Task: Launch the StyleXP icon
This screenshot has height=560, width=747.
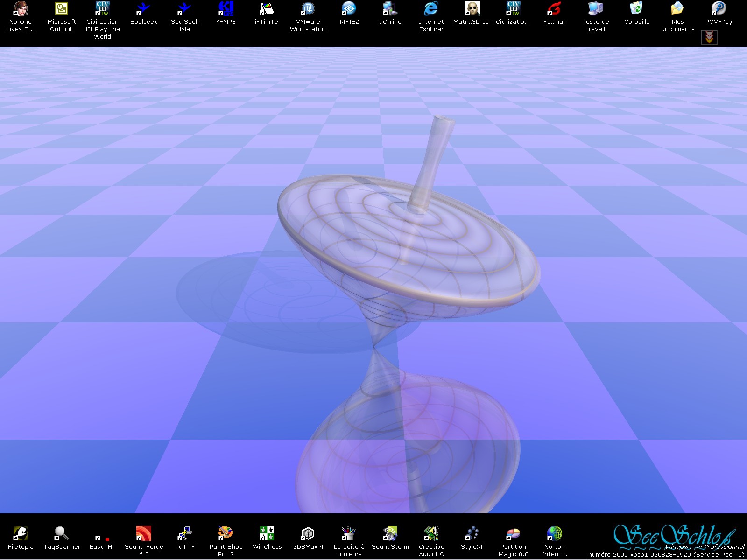Action: pos(472,533)
